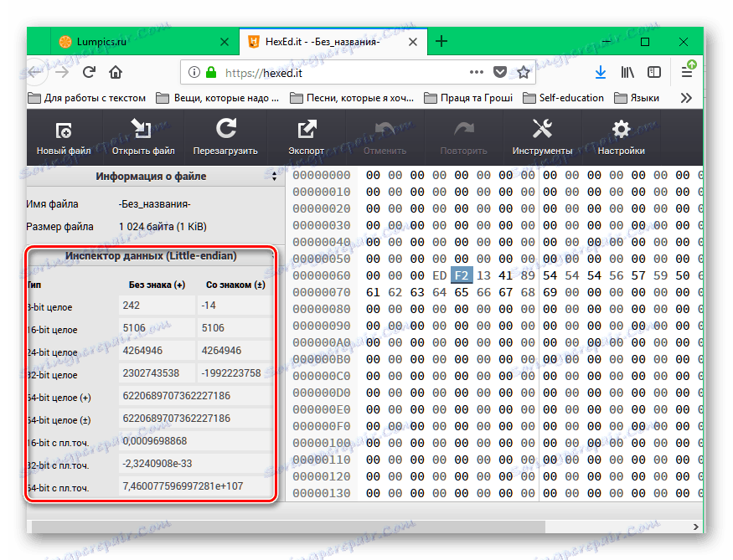Screen dimensions: 733x560
Task: Click the 8-bit signed value -14
Action: tap(235, 306)
